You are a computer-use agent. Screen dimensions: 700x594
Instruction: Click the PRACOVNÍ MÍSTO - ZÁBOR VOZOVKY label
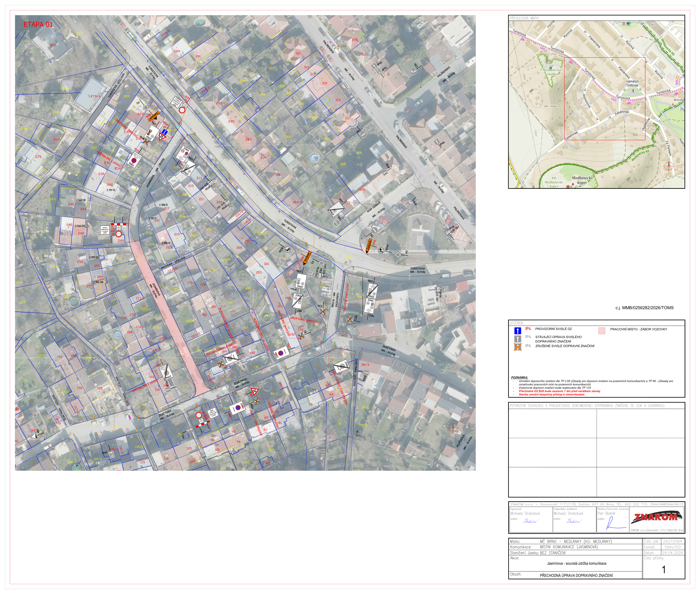click(638, 329)
